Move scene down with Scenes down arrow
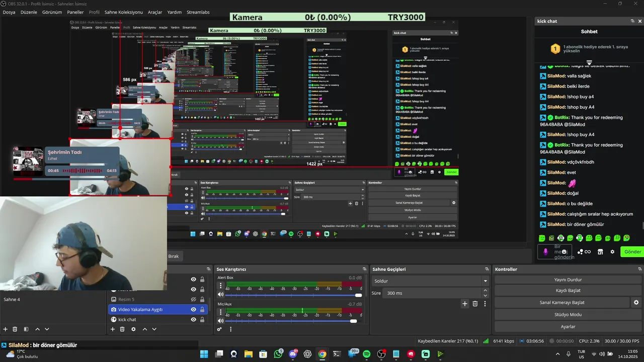Screen dimensions: 644x362 (x=47, y=329)
